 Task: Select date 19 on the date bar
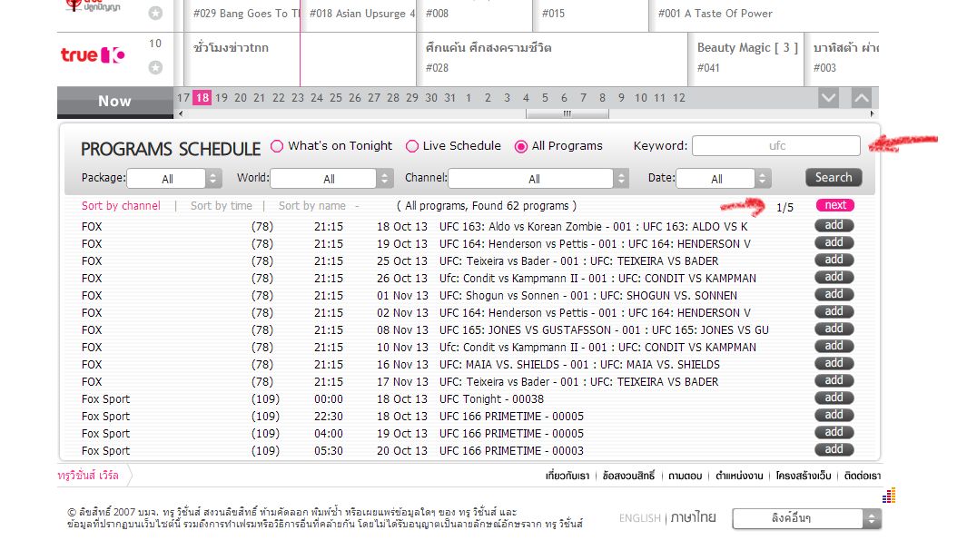click(x=222, y=98)
